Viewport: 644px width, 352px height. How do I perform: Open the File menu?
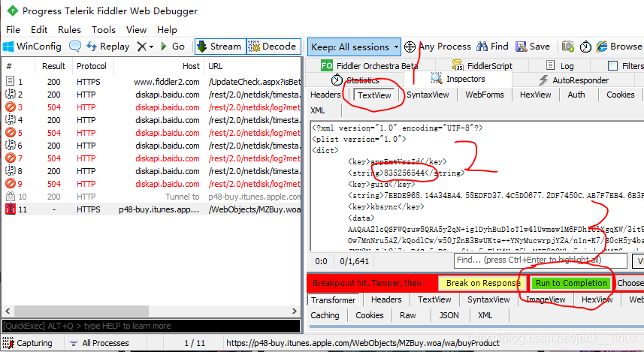[x=13, y=29]
